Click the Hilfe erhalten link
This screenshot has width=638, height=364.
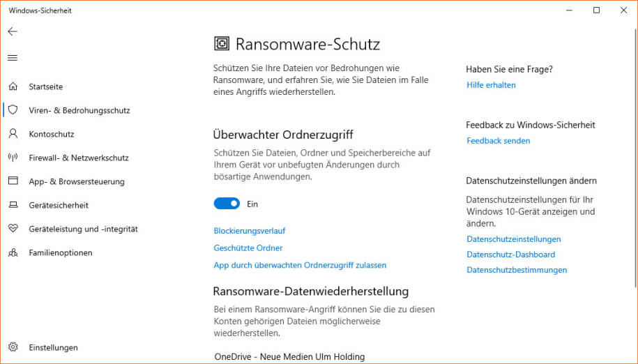point(491,85)
